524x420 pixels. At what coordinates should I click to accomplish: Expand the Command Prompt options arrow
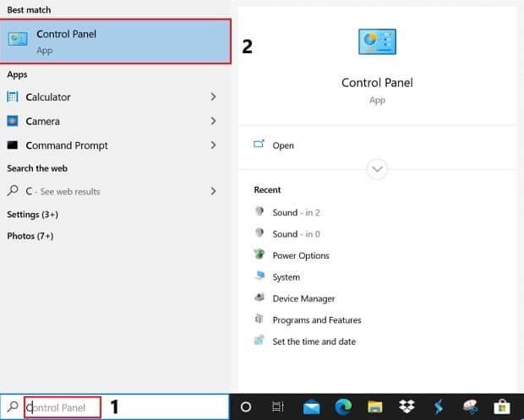[x=213, y=145]
